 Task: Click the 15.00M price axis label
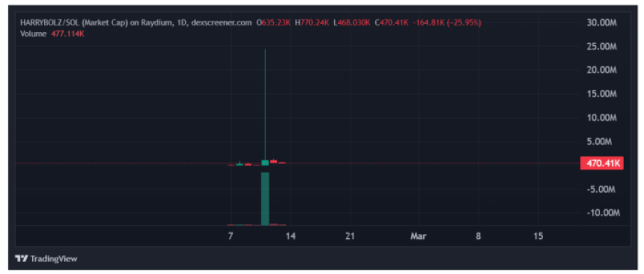[602, 94]
